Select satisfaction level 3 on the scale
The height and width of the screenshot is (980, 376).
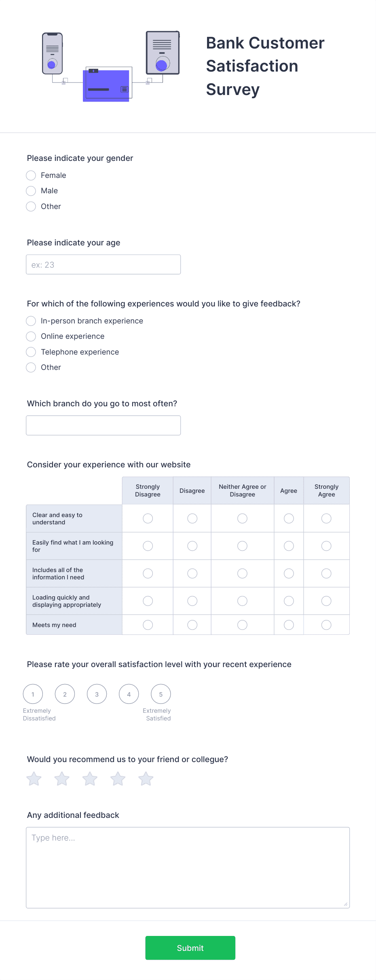point(97,694)
